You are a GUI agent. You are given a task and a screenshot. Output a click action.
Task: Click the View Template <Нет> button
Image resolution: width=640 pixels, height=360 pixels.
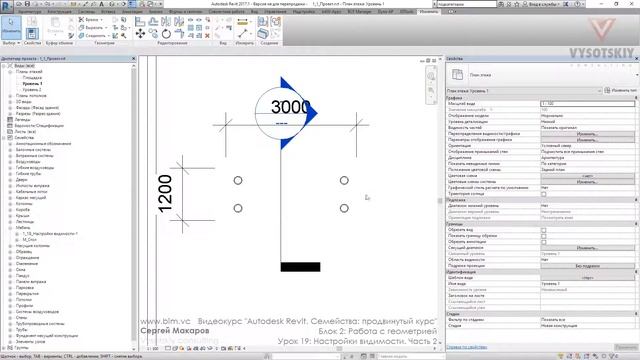[587, 278]
